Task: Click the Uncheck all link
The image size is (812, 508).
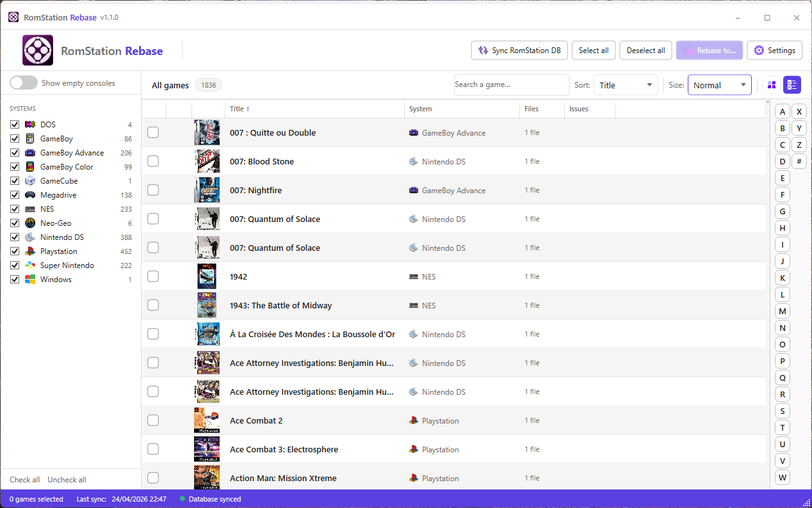Action: pos(67,480)
